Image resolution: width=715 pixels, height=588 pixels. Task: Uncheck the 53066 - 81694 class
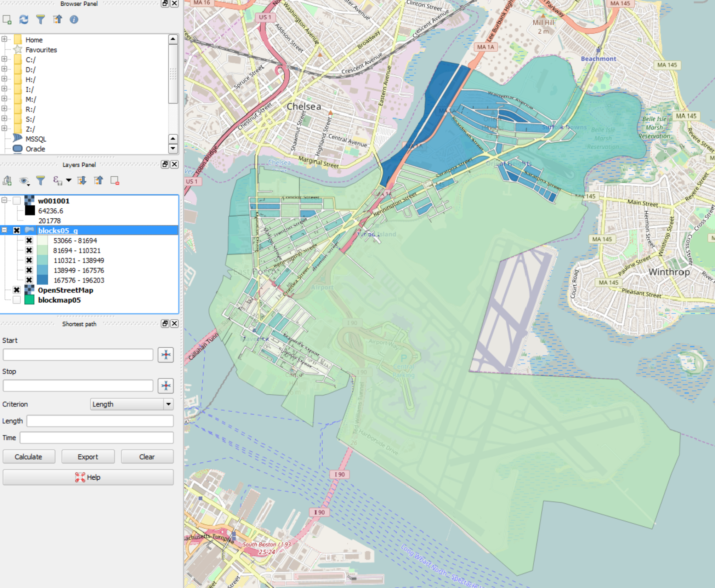(x=29, y=240)
